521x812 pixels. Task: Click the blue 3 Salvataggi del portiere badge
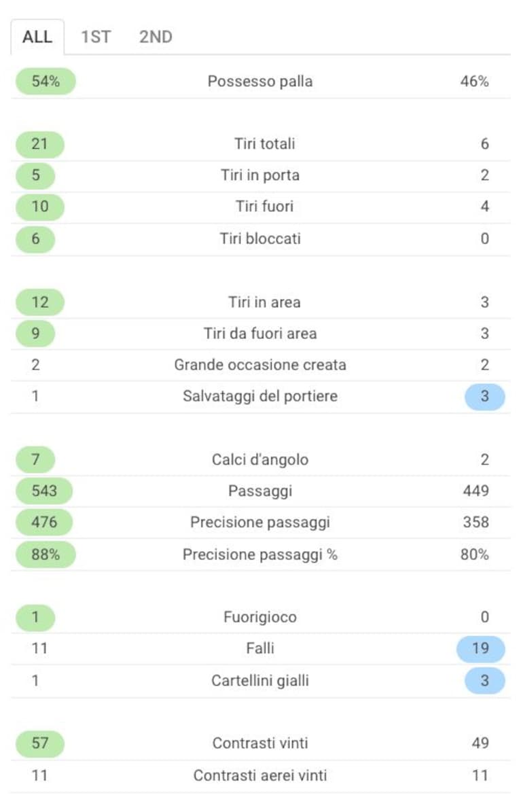(x=485, y=396)
